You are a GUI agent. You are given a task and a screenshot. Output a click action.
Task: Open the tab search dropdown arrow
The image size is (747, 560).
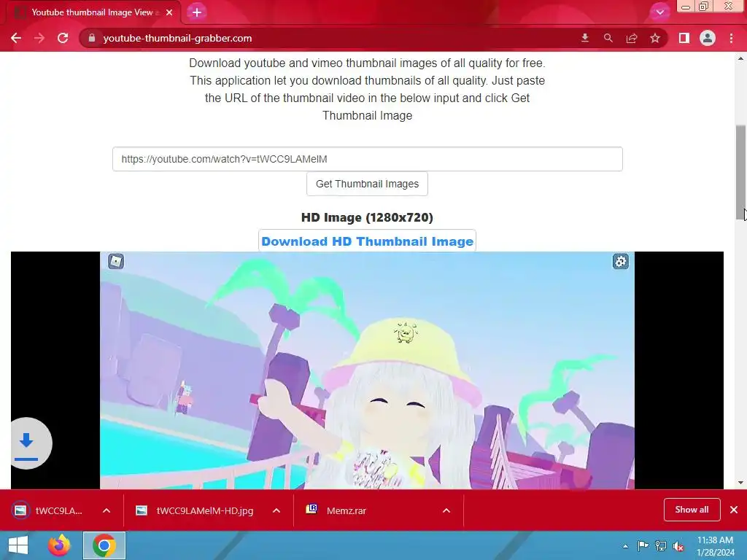coord(659,12)
